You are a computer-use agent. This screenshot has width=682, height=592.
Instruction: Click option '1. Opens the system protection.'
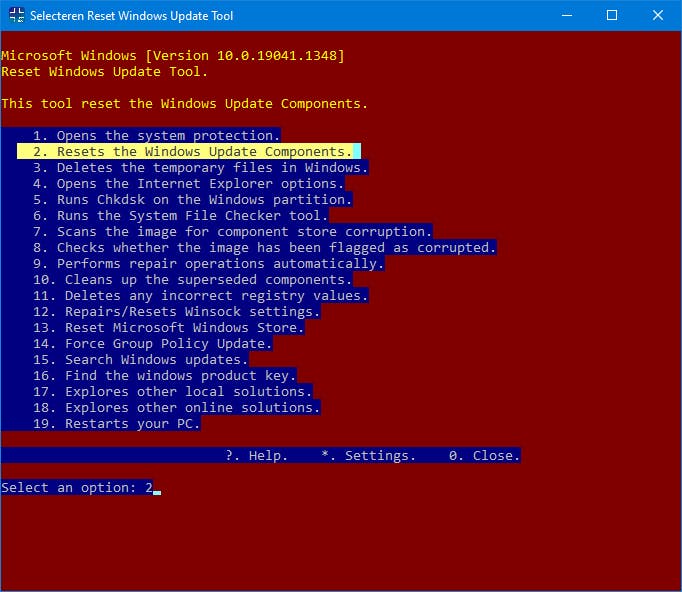pyautogui.click(x=157, y=136)
